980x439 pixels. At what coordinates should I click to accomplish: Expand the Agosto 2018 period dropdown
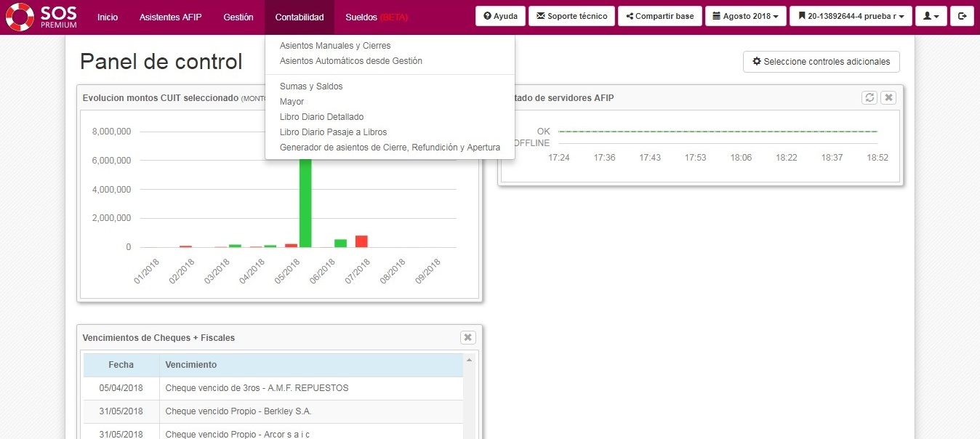745,16
